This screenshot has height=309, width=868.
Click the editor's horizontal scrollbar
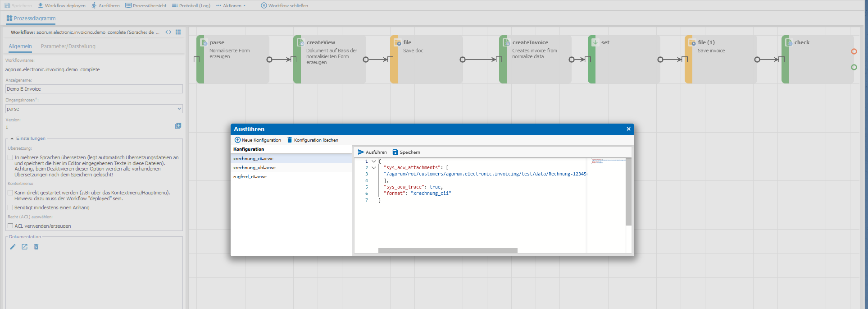click(448, 250)
